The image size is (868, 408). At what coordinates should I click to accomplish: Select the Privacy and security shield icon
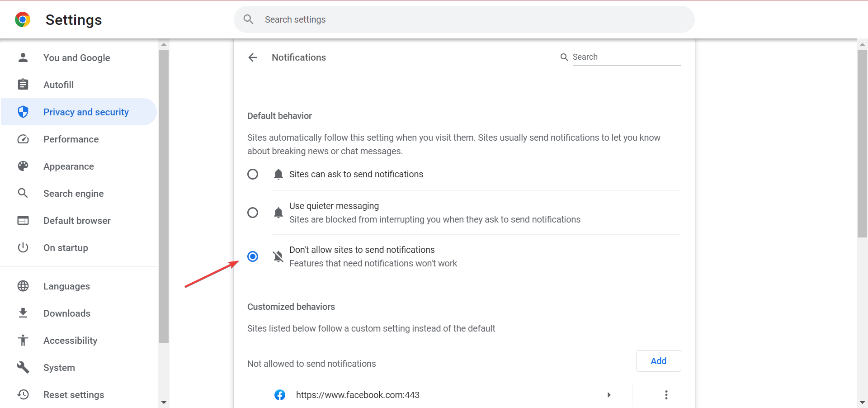[x=23, y=112]
